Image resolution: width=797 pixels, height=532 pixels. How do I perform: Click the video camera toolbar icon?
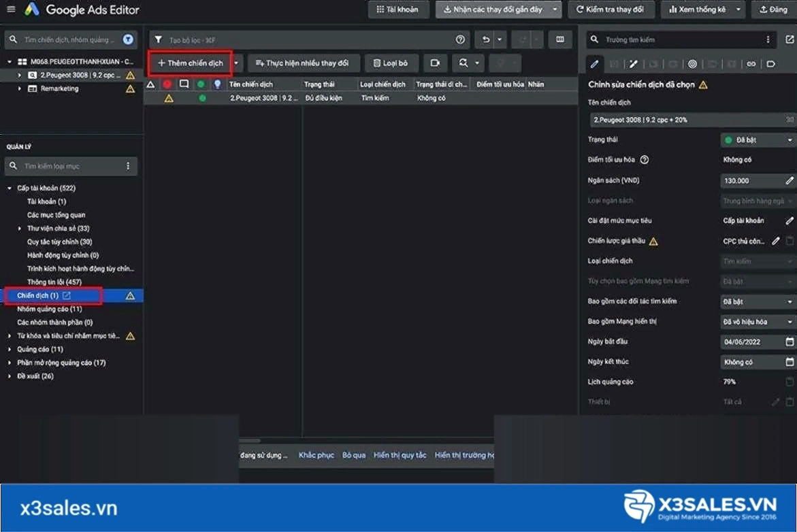pyautogui.click(x=435, y=63)
